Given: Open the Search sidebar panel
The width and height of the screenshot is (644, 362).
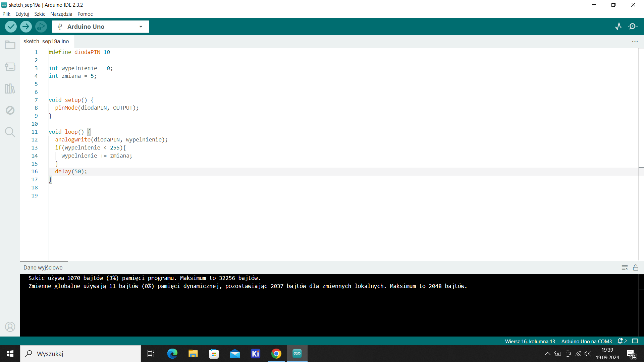Looking at the screenshot, I should [x=10, y=132].
